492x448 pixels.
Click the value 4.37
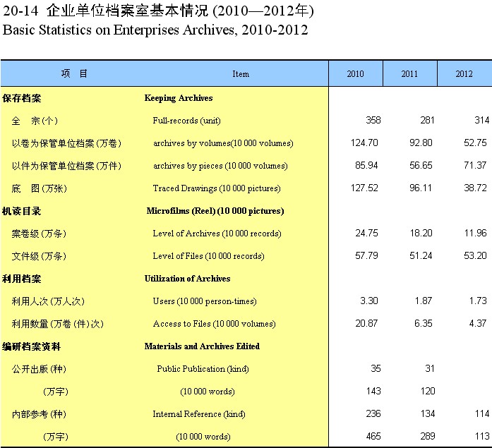(x=478, y=323)
